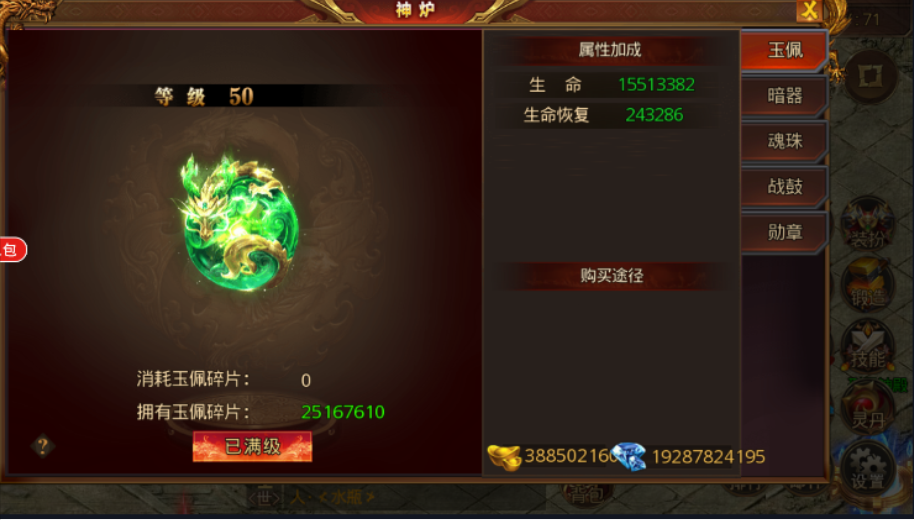Open the 锻造 forging icon
The width and height of the screenshot is (914, 520).
(x=868, y=286)
